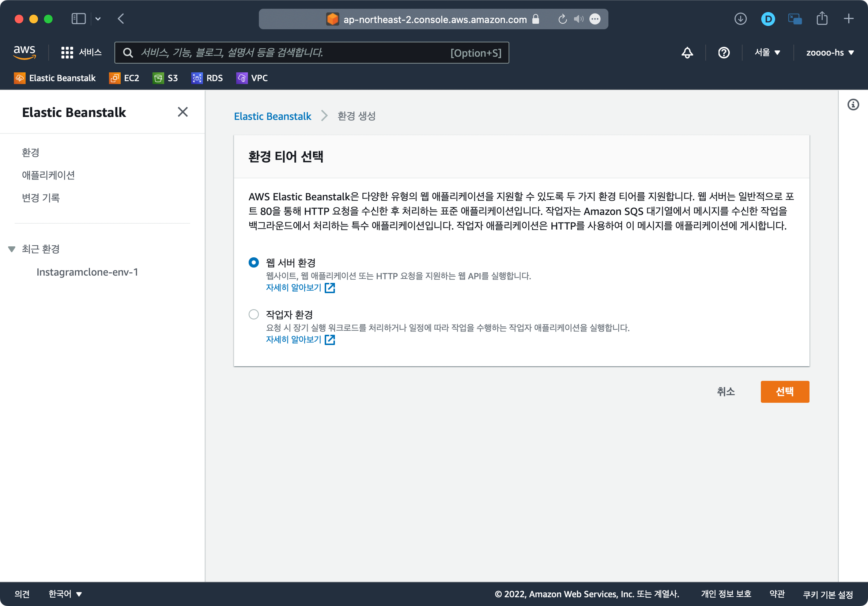868x606 pixels.
Task: Open the 서울 region dropdown
Action: click(767, 53)
